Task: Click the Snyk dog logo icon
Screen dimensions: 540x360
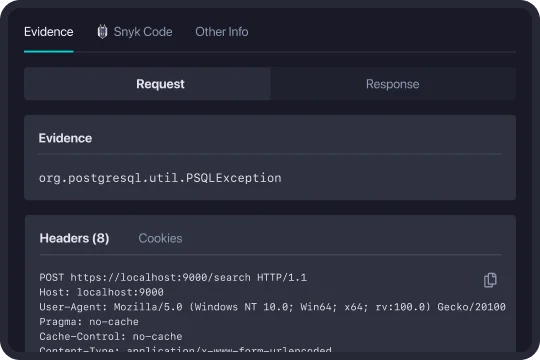Action: (102, 32)
